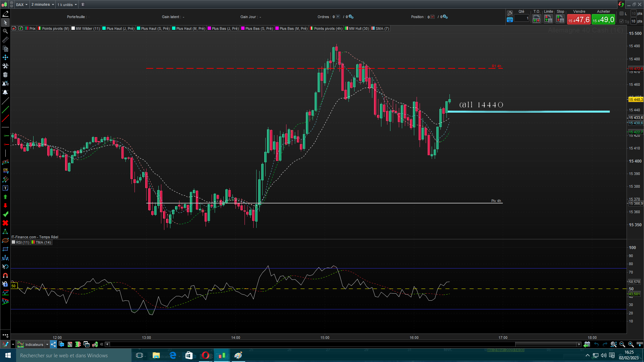Click the Qté quantity input field

click(x=522, y=18)
